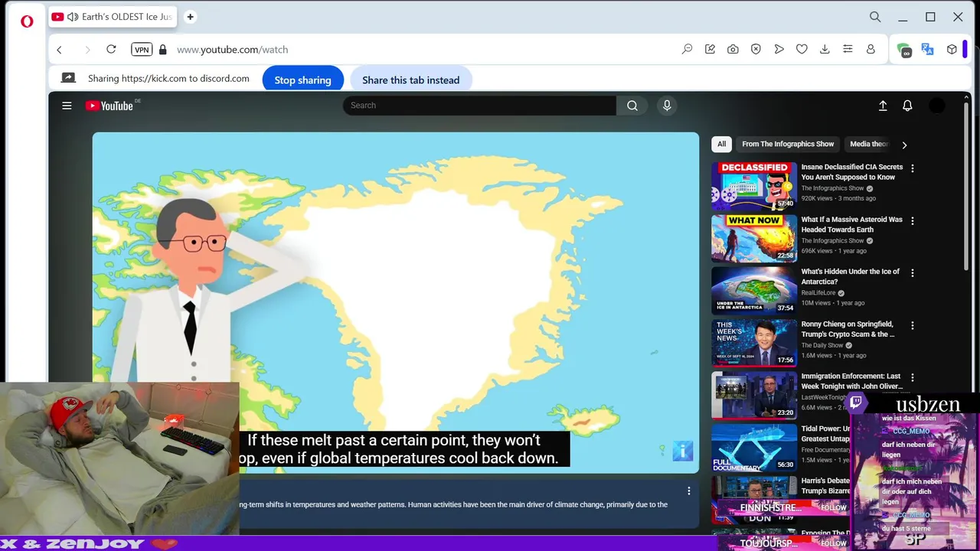Open What's Hidden Under the Ice thumbnail
The width and height of the screenshot is (980, 551).
[x=754, y=291]
